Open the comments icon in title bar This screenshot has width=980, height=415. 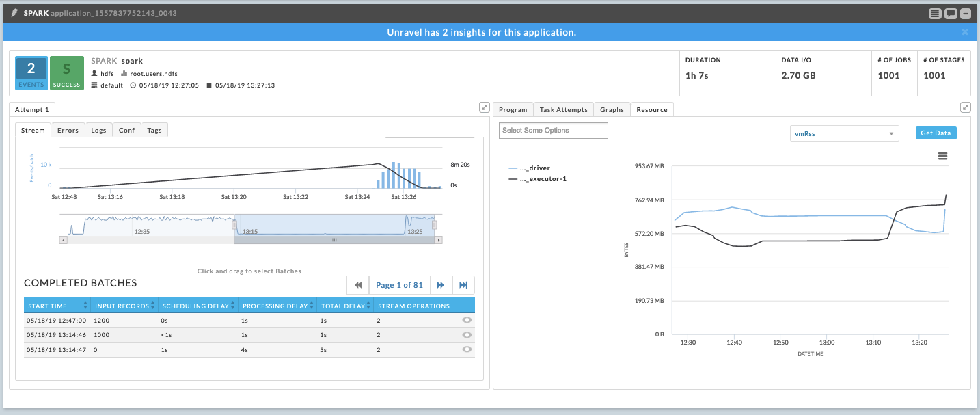tap(951, 14)
